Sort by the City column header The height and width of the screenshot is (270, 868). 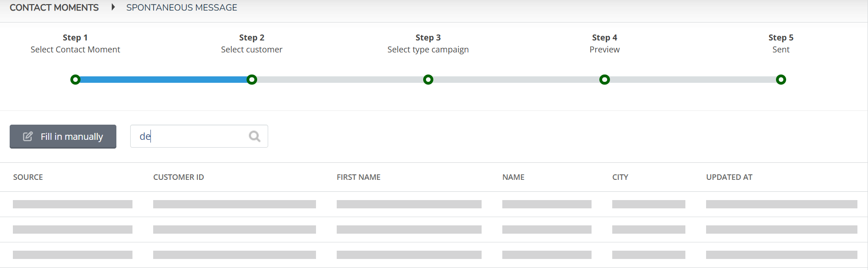click(620, 177)
